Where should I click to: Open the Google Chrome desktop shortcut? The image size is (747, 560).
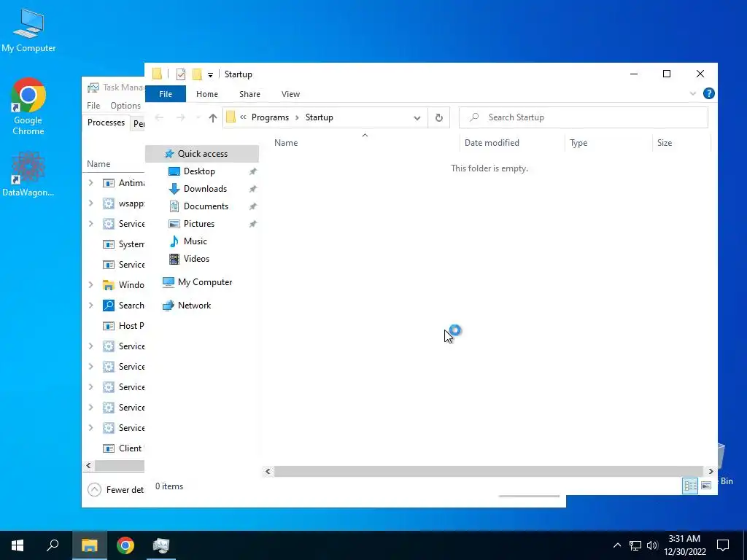coord(28,106)
